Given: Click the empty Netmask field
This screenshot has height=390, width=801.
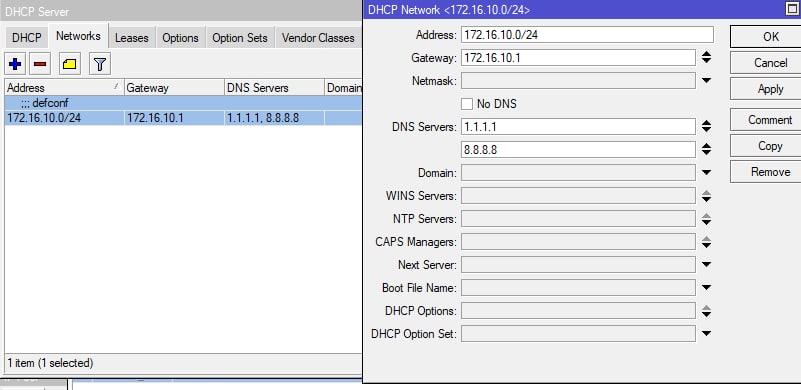Looking at the screenshot, I should click(x=578, y=81).
